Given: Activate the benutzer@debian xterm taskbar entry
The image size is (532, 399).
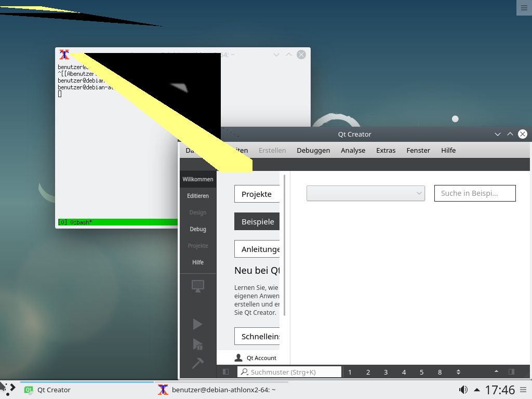Looking at the screenshot, I should pos(221,390).
